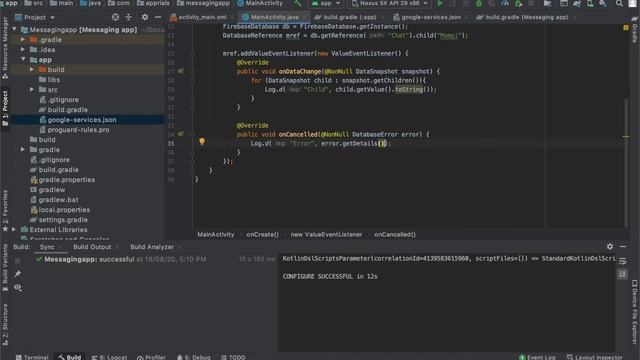Open the Layout Inspector
Image resolution: width=640 pixels, height=360 pixels.
pos(595,357)
